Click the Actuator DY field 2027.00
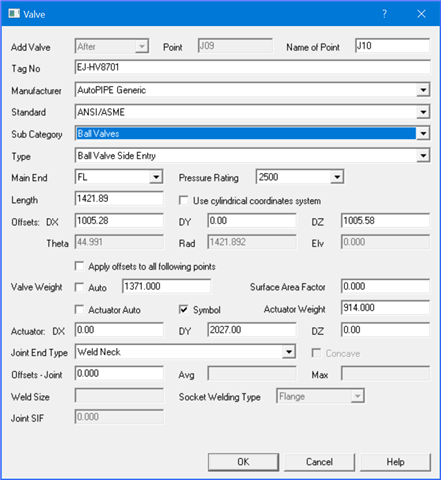 (x=252, y=330)
